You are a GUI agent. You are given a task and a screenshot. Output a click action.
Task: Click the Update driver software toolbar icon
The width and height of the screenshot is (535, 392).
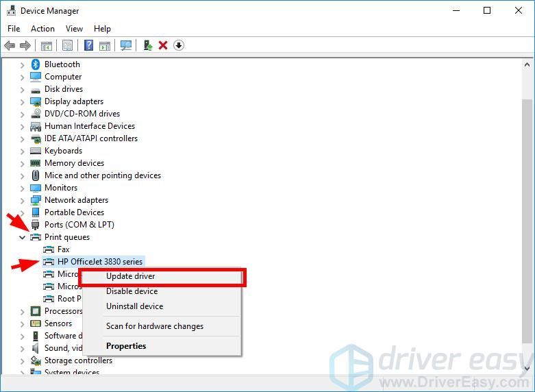click(148, 45)
